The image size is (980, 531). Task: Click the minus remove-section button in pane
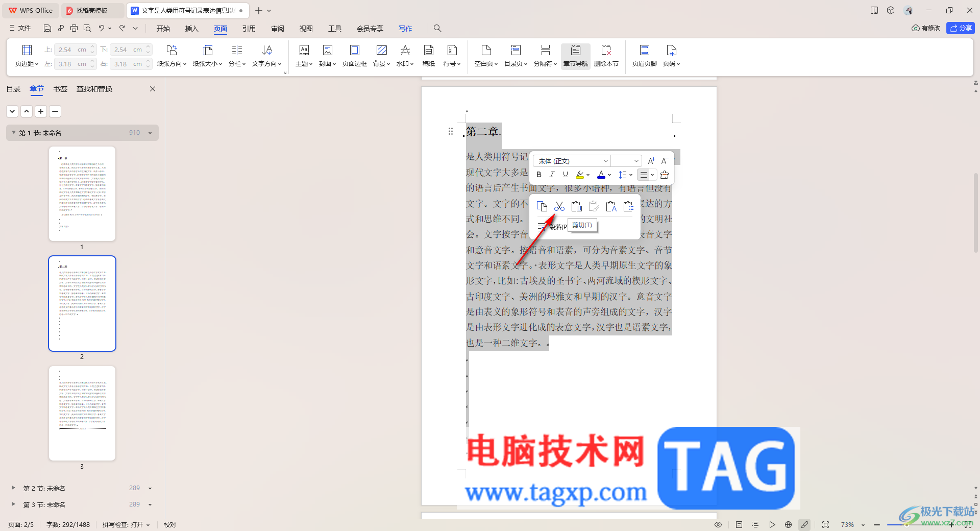[55, 111]
